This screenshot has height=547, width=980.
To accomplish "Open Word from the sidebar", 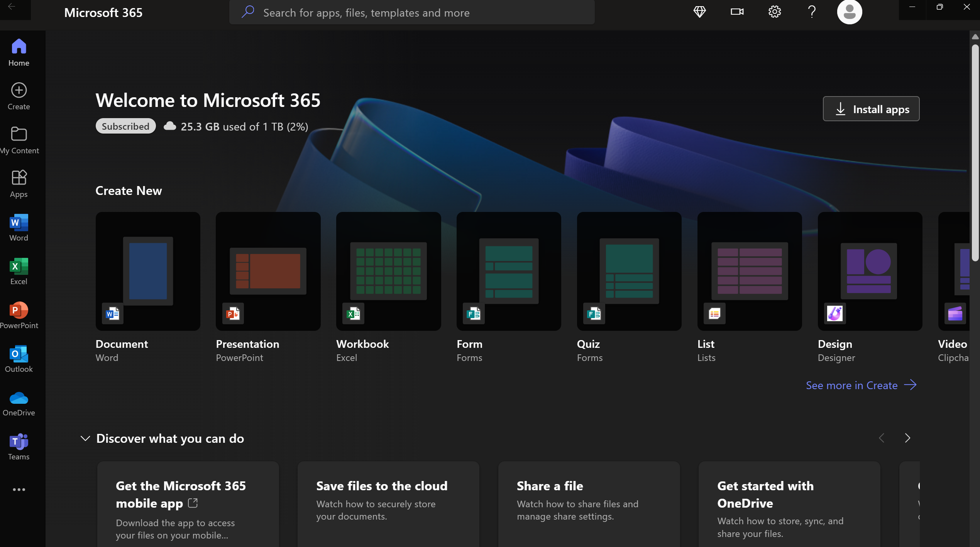I will 18,227.
